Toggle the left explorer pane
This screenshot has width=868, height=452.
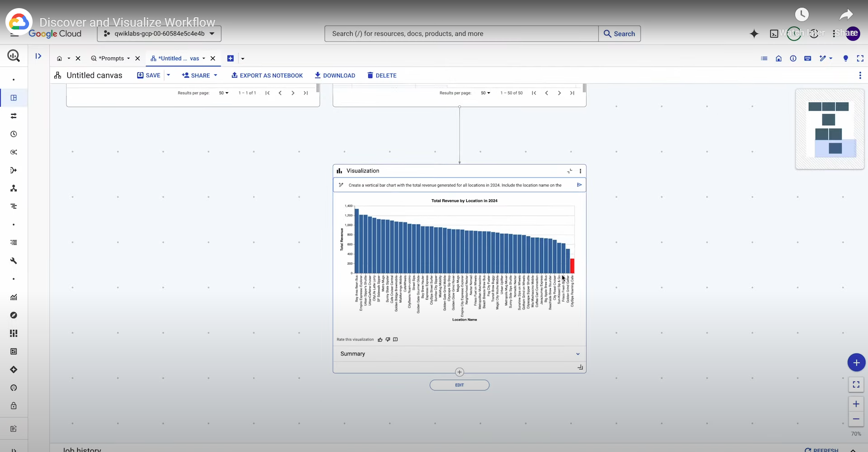(x=38, y=56)
